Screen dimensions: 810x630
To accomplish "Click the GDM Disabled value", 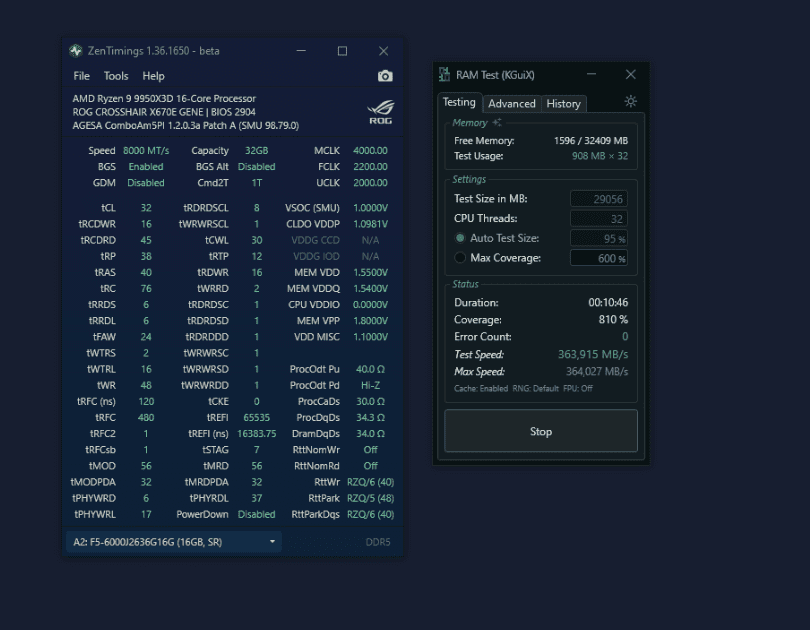I will (x=146, y=182).
